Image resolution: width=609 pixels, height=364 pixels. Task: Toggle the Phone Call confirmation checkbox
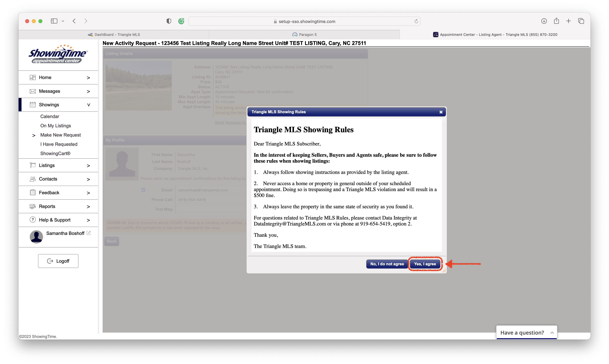tap(143, 199)
